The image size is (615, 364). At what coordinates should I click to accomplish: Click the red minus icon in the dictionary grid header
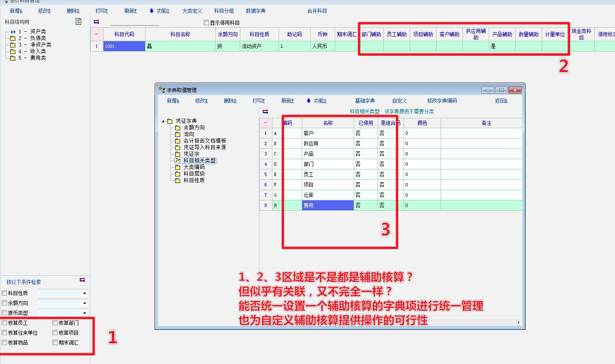(x=265, y=123)
